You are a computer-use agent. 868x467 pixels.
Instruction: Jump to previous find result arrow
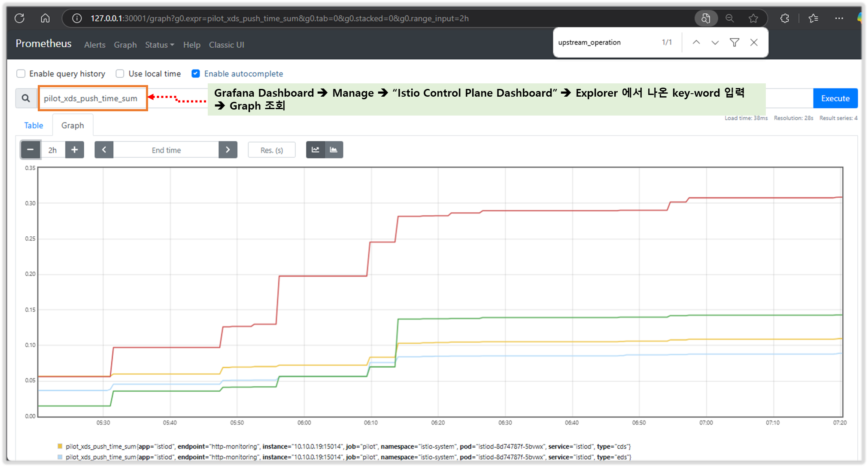click(x=696, y=42)
